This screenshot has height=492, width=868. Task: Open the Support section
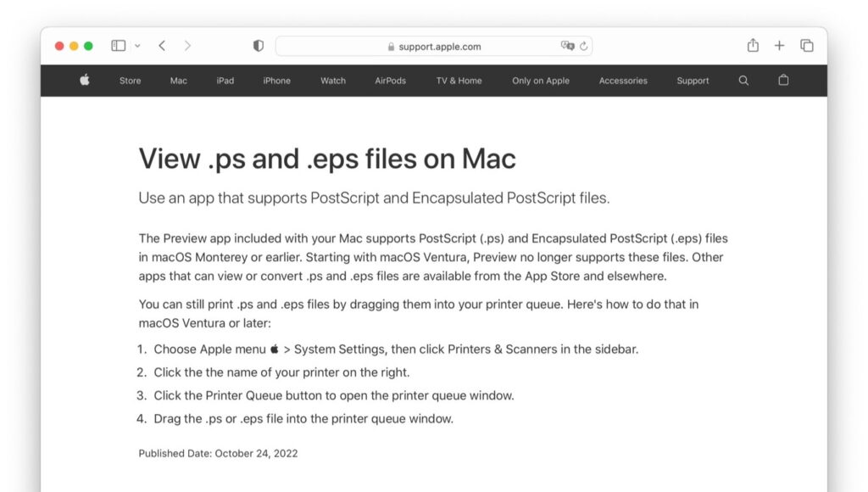(693, 81)
